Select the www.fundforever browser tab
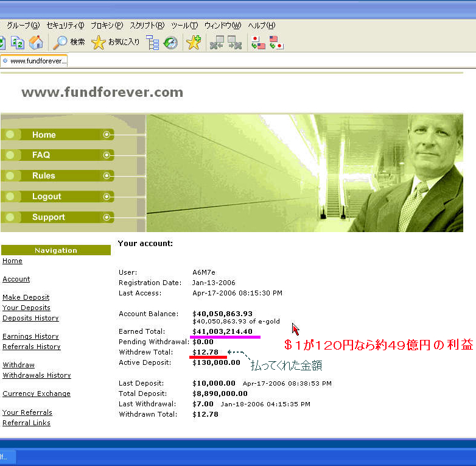 tap(34, 61)
